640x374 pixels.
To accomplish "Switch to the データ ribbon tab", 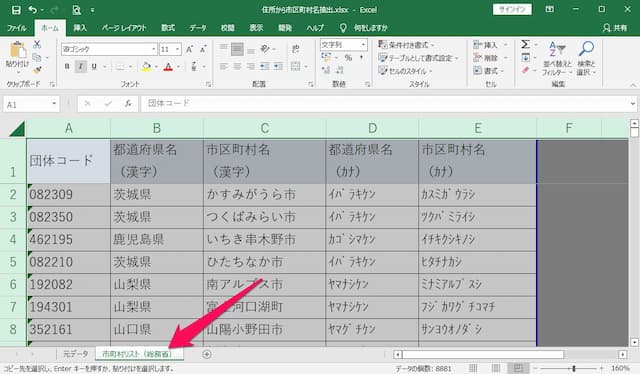I will click(x=198, y=28).
